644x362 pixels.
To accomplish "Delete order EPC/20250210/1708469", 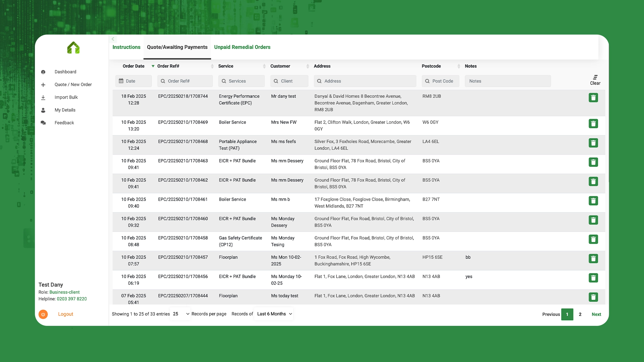I will coord(593,123).
